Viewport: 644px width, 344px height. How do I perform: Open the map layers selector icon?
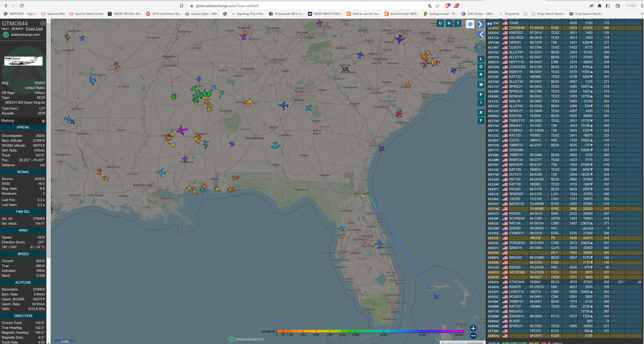470,24
